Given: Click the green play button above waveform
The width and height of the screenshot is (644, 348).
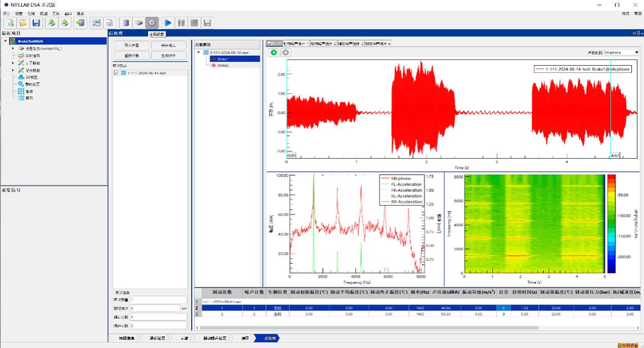Looking at the screenshot, I should [x=274, y=52].
